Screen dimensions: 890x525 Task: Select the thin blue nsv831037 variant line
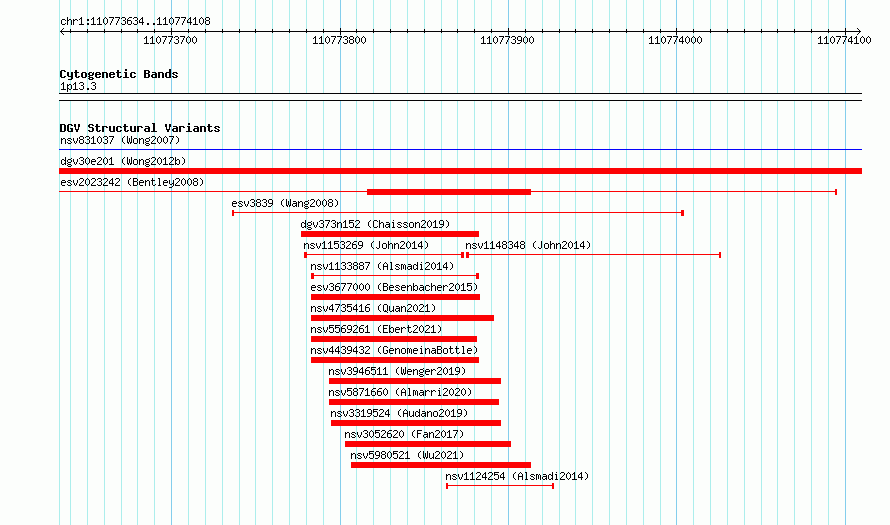[x=460, y=150]
